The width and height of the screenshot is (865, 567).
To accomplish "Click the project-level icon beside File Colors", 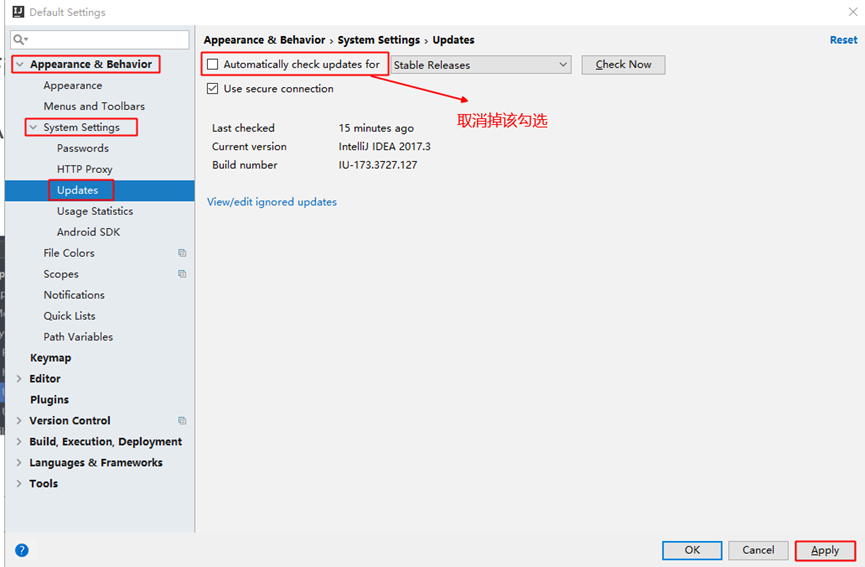I will (182, 253).
